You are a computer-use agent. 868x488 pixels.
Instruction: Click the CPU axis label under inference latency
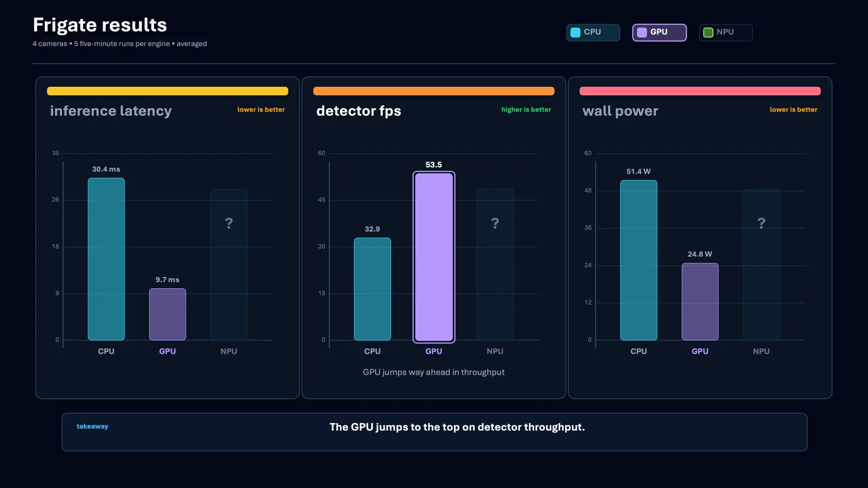pyautogui.click(x=106, y=351)
